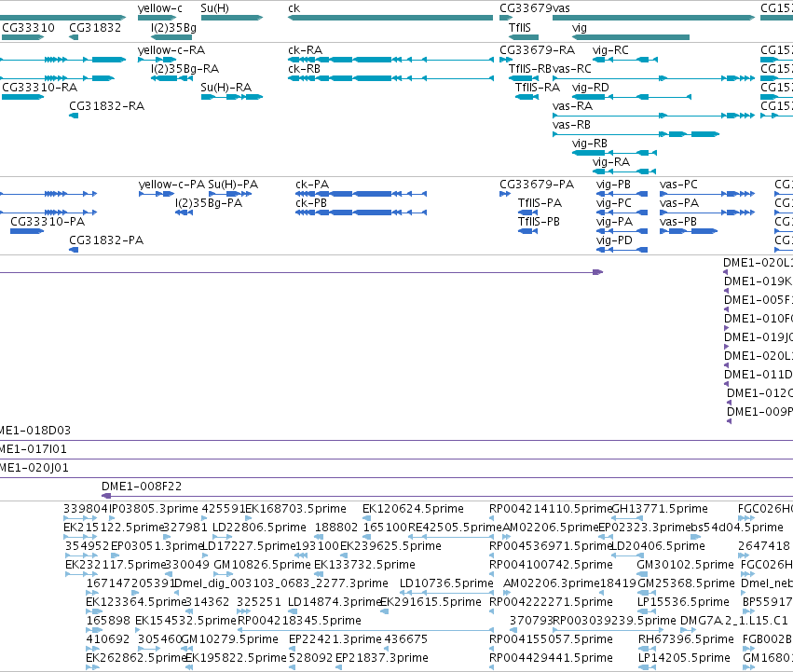
Task: Select the EP22421.3prime EST label
Action: tap(335, 639)
